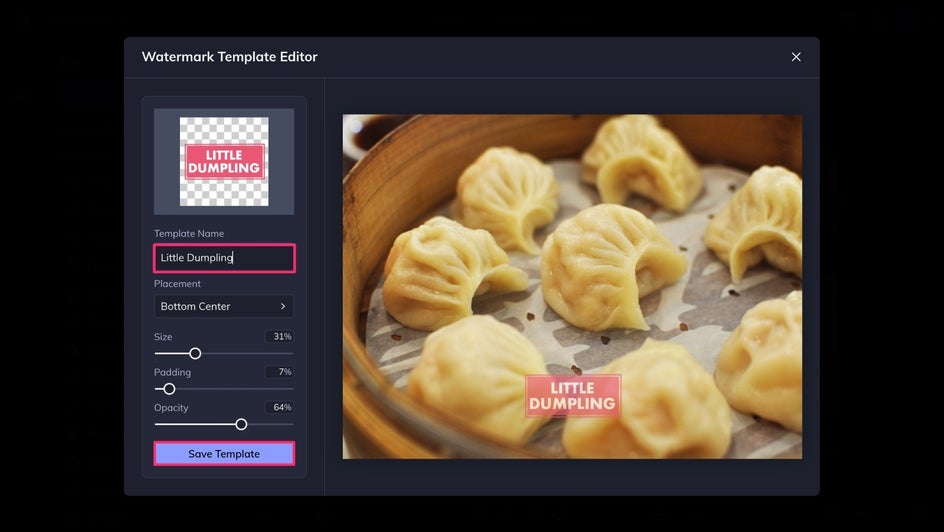Click the Placement label above the dropdown
Viewport: 944px width, 532px height.
coord(178,284)
